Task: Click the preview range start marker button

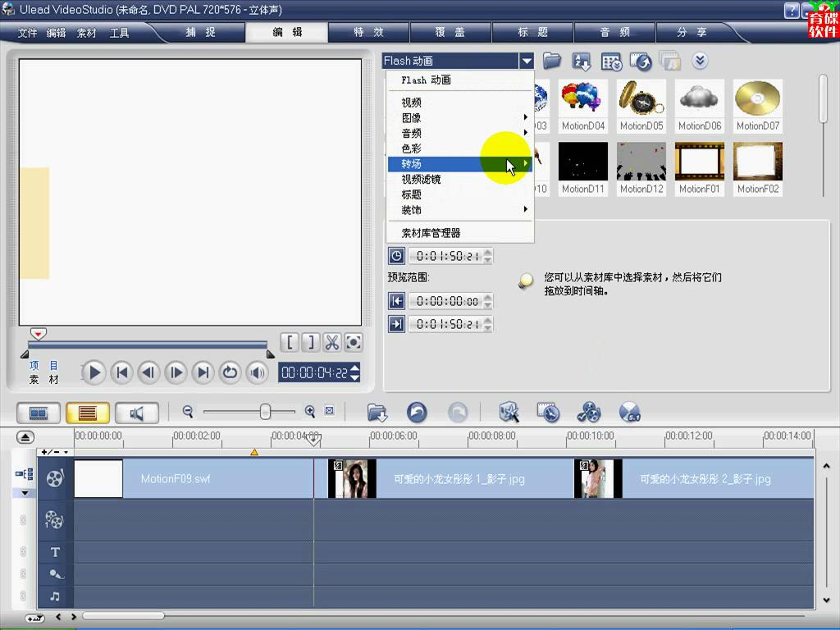Action: coord(396,301)
